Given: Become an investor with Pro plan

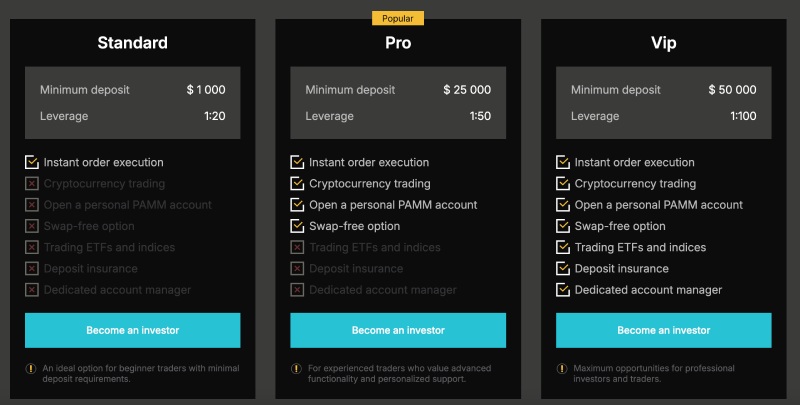Looking at the screenshot, I should (x=398, y=330).
